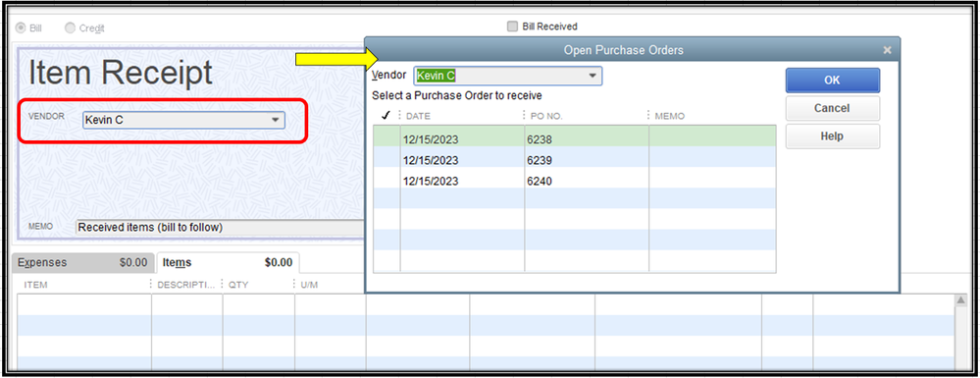This screenshot has height=378, width=980.
Task: Click the PO NO. column header
Action: [546, 117]
